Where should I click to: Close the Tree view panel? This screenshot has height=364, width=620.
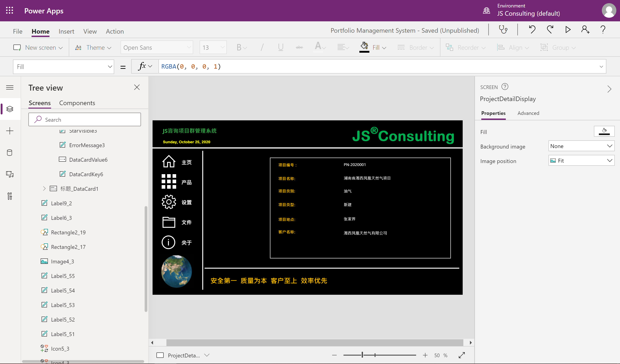pos(137,87)
